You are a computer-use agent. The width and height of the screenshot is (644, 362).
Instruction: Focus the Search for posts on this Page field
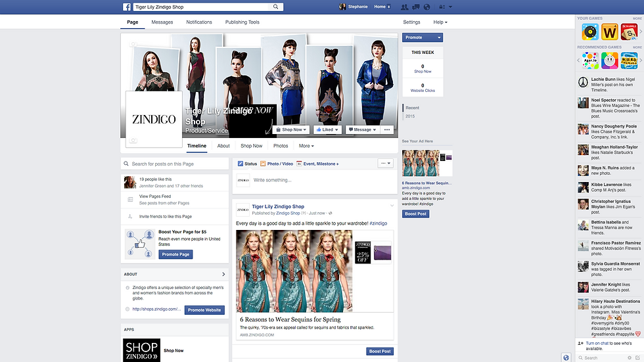point(175,164)
